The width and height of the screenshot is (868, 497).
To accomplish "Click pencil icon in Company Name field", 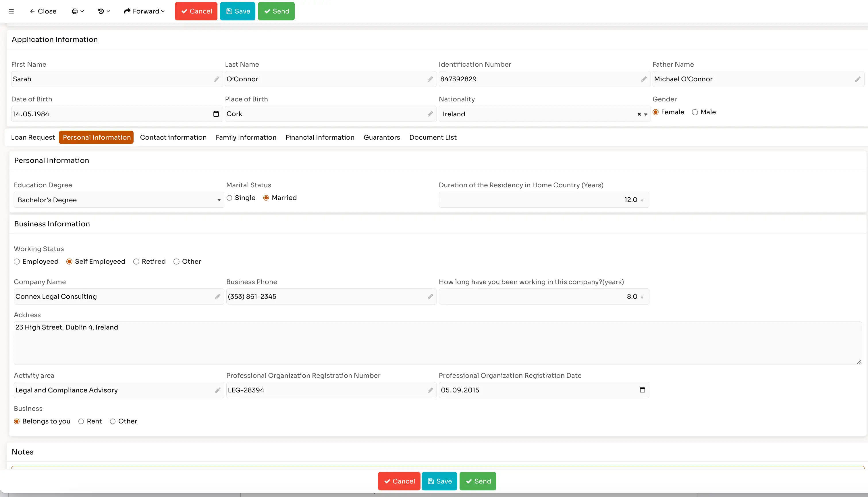I will pos(218,297).
